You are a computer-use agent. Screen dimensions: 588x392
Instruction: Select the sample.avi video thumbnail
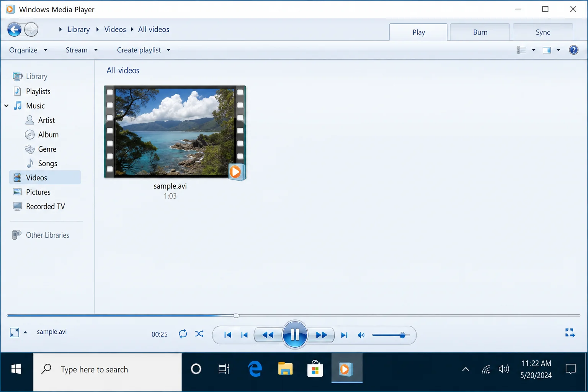(175, 132)
